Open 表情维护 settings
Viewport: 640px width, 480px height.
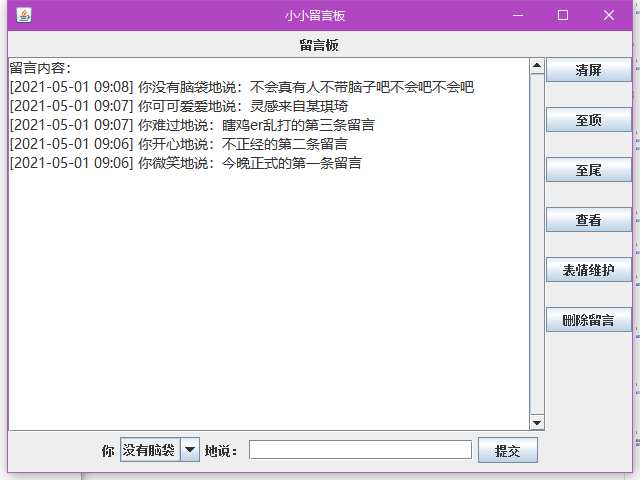(588, 270)
